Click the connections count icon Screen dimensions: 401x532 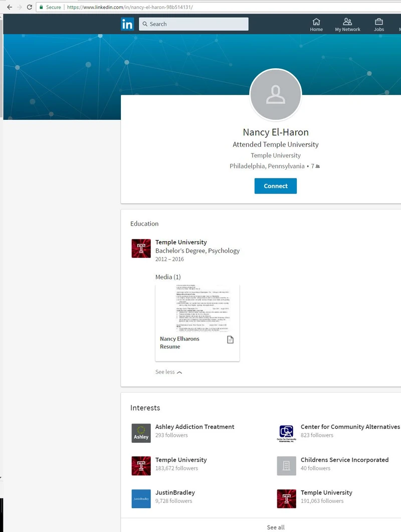[x=318, y=166]
